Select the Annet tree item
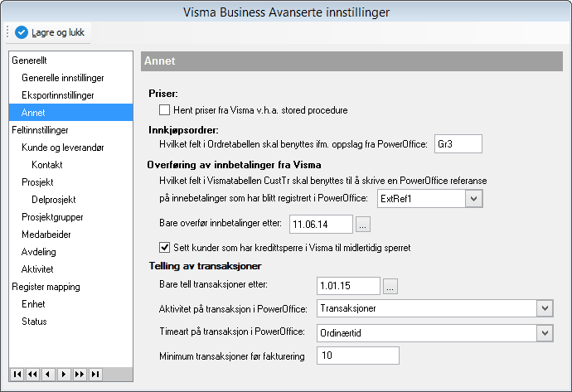 (x=70, y=113)
